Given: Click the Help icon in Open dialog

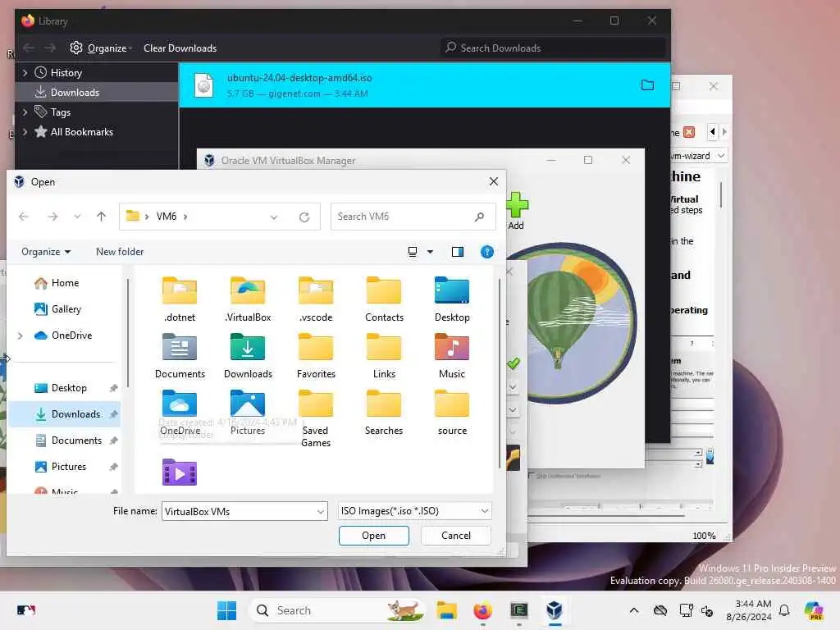Looking at the screenshot, I should click(x=486, y=252).
